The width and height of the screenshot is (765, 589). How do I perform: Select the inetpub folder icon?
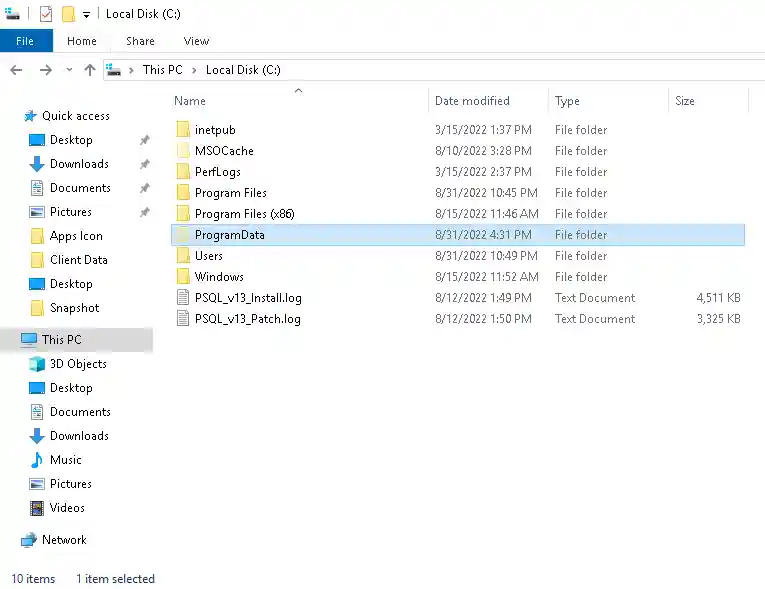coord(183,129)
